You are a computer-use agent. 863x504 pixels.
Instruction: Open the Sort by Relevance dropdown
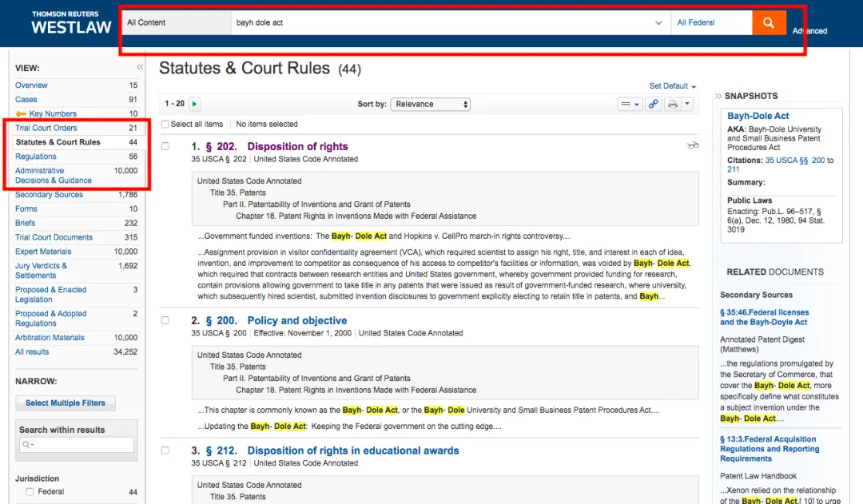(x=431, y=104)
